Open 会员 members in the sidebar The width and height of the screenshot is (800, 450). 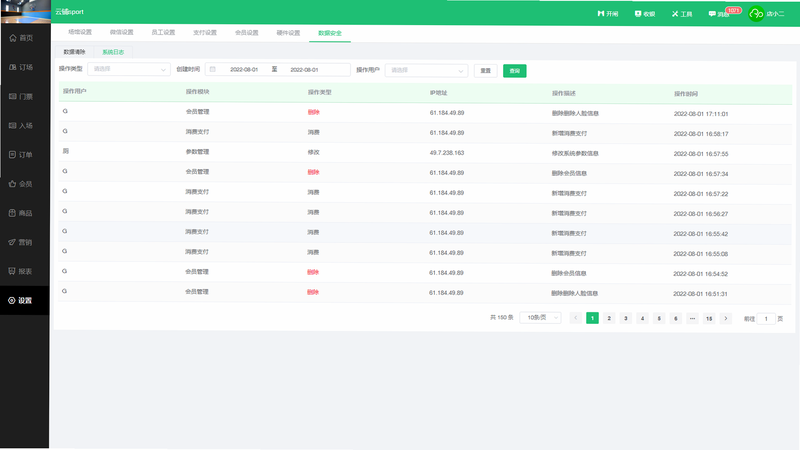(21, 184)
